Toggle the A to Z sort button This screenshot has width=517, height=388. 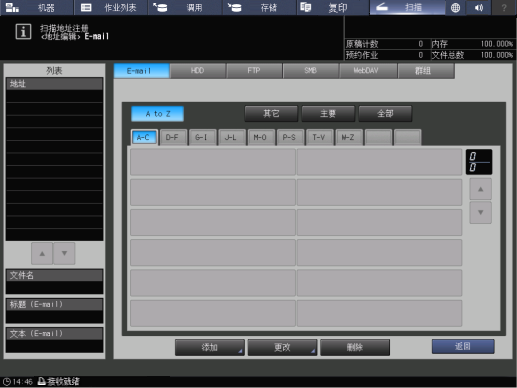pyautogui.click(x=158, y=114)
